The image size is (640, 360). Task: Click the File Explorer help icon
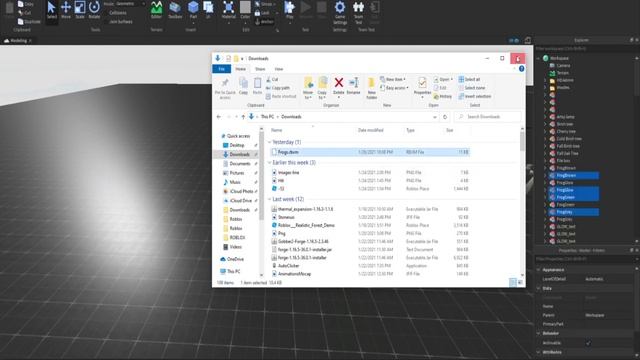pos(521,69)
